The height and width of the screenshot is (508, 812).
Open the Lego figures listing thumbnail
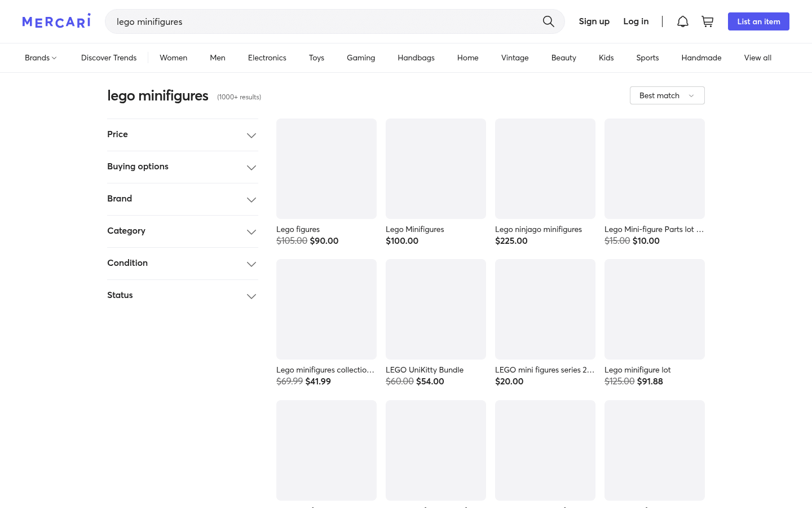click(x=326, y=169)
